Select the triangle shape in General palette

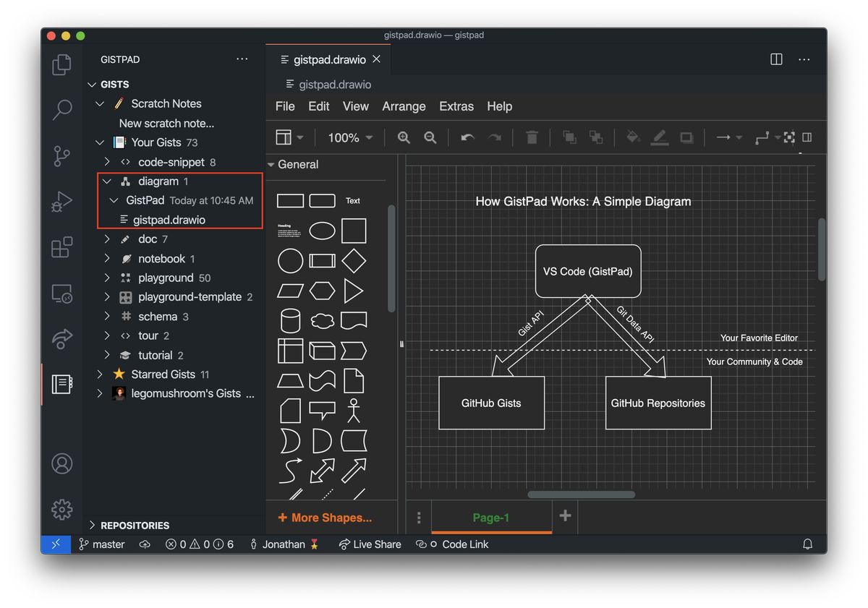[x=354, y=291]
